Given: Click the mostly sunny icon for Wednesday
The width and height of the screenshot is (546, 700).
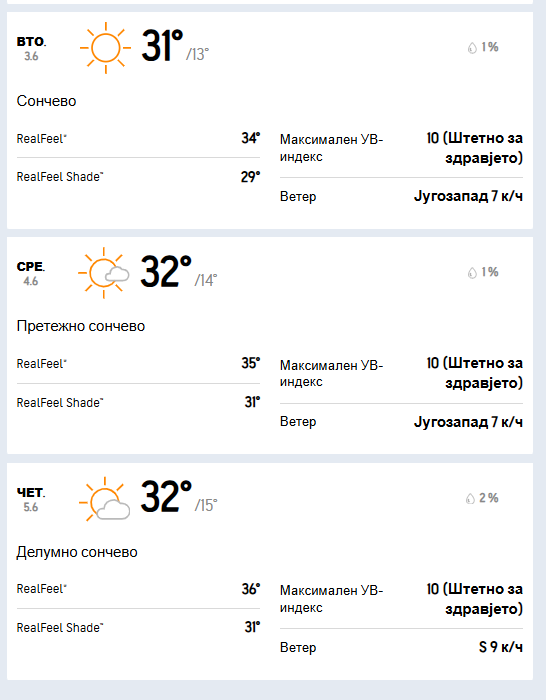Looking at the screenshot, I should [x=104, y=273].
